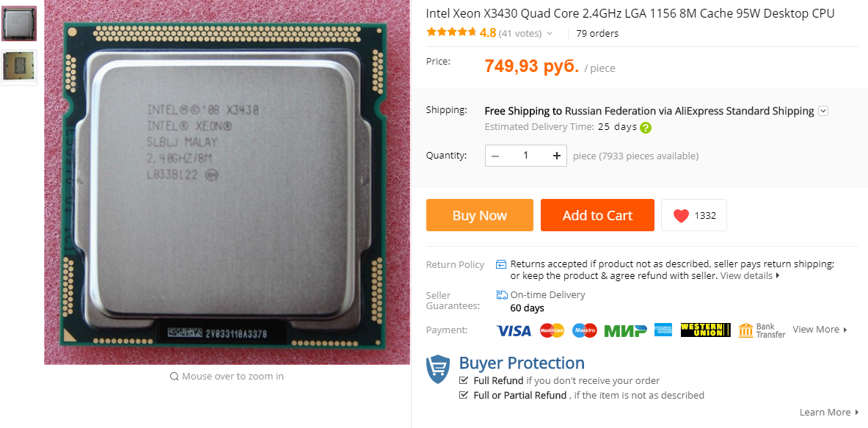
Task: Click the heart wishlist icon
Action: (681, 216)
